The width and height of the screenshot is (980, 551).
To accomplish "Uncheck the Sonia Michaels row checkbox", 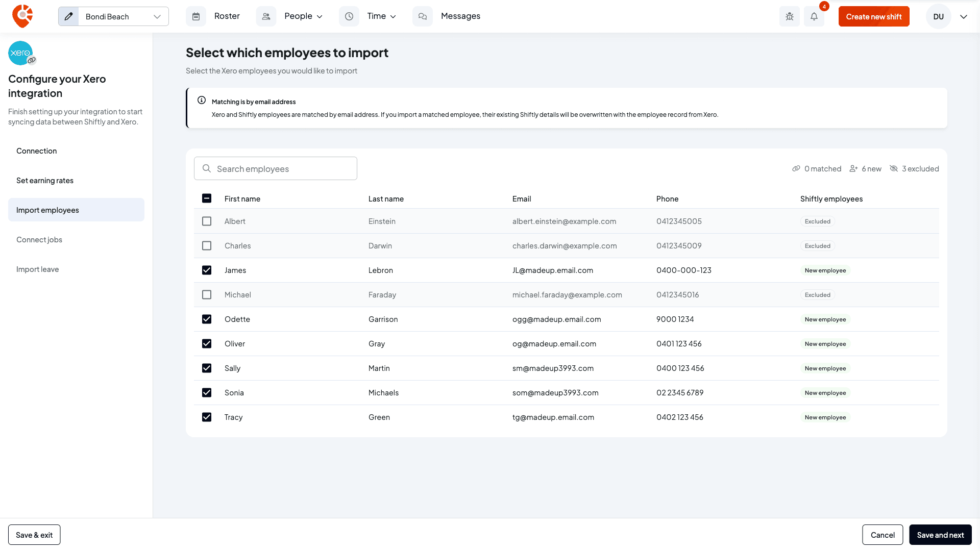I will click(207, 392).
